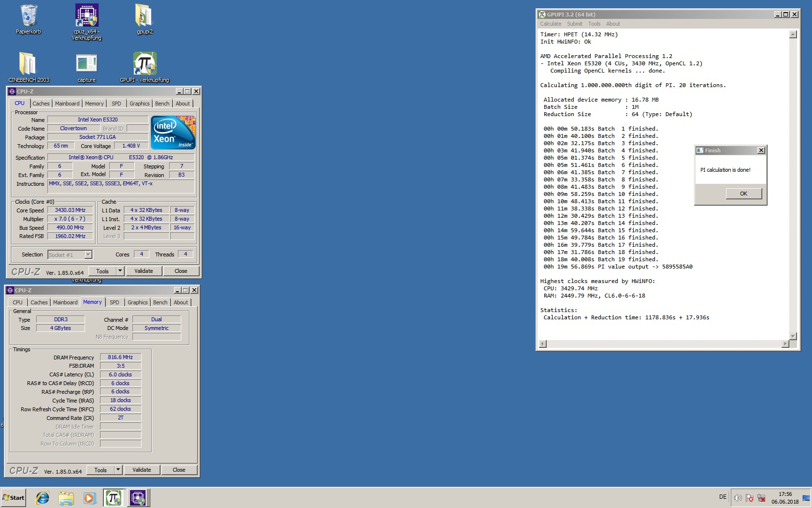Launch the GPUPI Verknüpfung desktop shortcut
This screenshot has height=508, width=812.
[145, 67]
